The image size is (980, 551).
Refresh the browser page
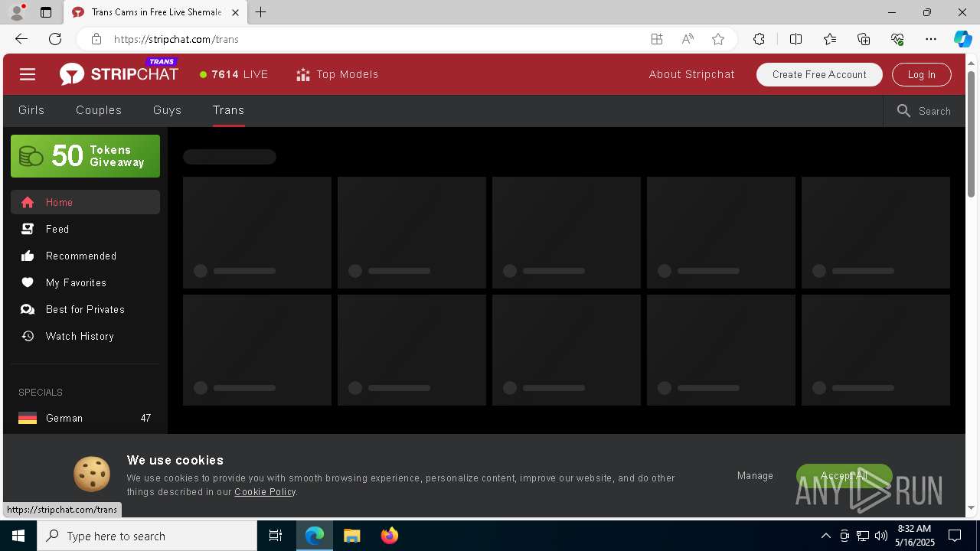tap(55, 39)
